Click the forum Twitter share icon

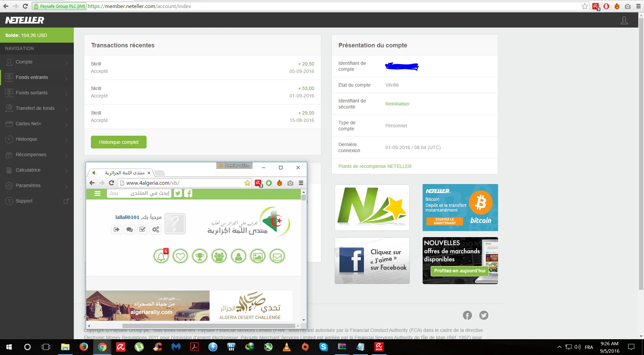coord(178,193)
